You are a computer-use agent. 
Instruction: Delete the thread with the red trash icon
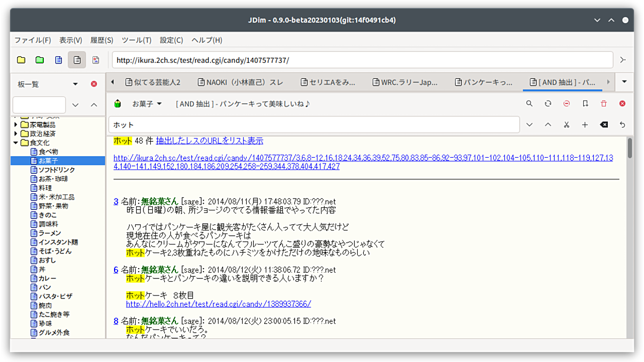click(604, 104)
